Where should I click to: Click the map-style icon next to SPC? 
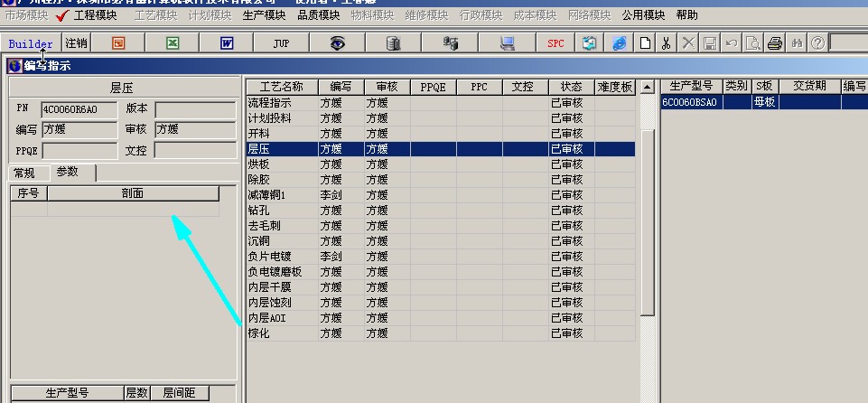pos(590,43)
